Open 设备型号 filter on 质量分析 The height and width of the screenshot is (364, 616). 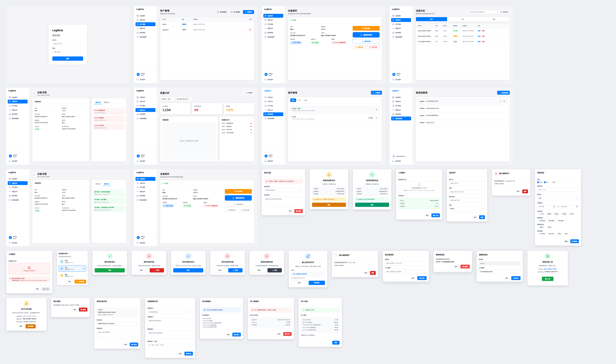coord(167,99)
